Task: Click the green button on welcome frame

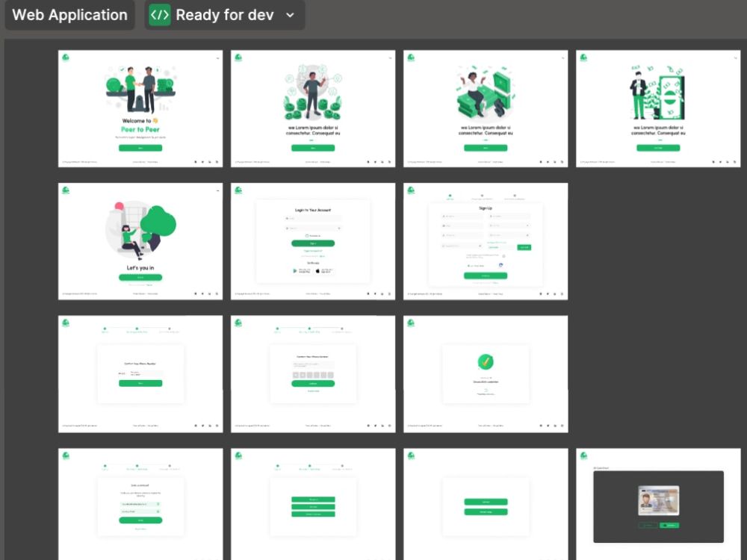Action: coord(140,148)
